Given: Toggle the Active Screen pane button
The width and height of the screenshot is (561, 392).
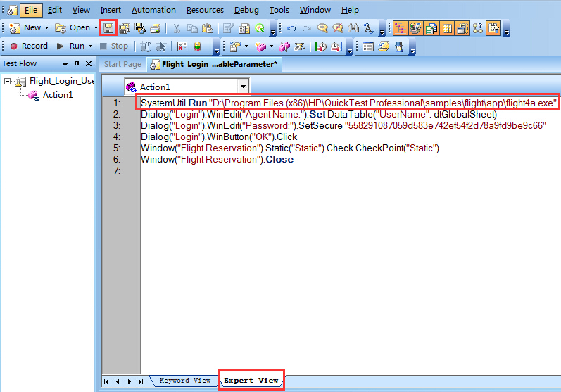Looking at the screenshot, I should click(x=462, y=28).
